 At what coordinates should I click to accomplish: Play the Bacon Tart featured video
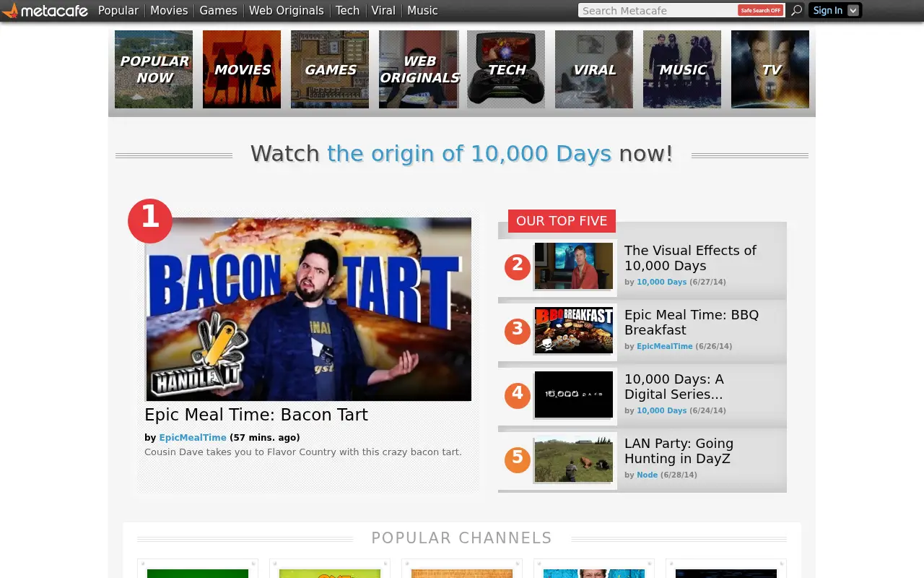(x=309, y=309)
